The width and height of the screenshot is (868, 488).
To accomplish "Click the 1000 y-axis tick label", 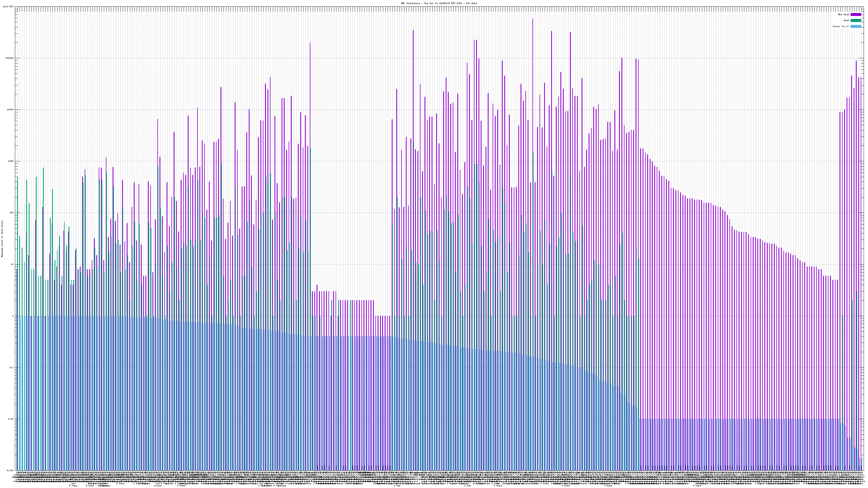I will point(11,161).
